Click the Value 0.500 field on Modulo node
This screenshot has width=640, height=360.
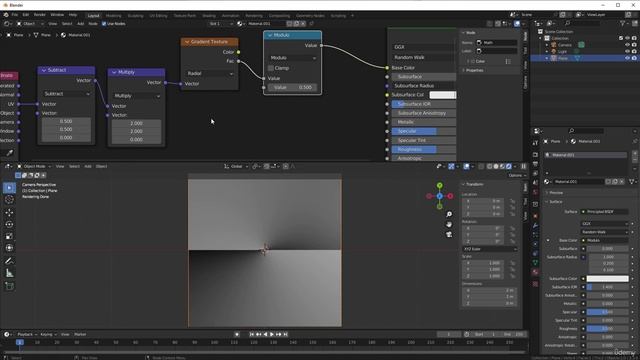tap(293, 87)
